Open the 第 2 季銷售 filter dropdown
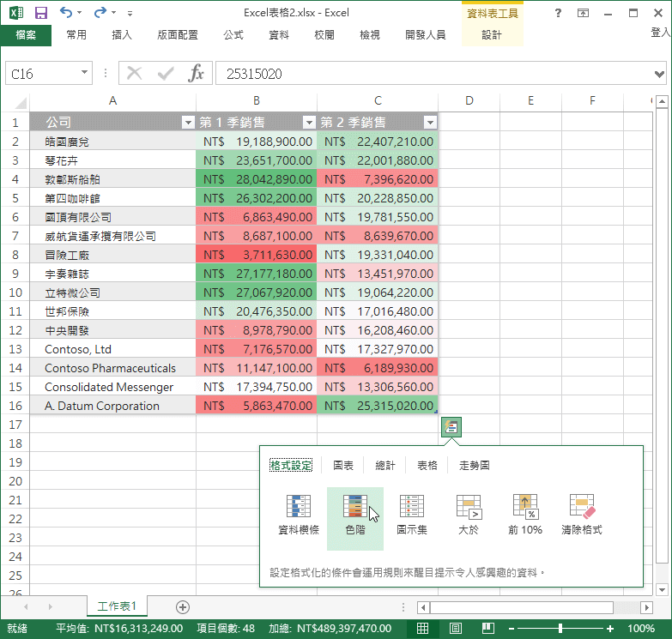 pyautogui.click(x=430, y=123)
